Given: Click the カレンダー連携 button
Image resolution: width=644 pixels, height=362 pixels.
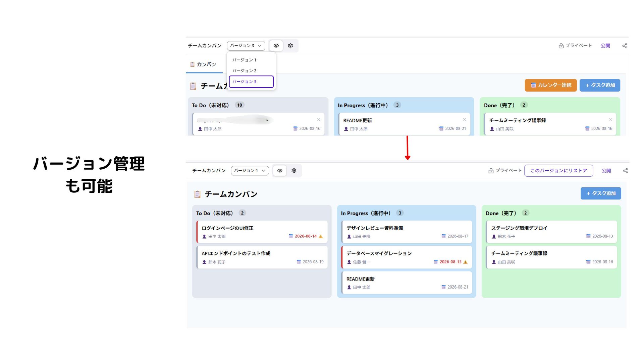Looking at the screenshot, I should coord(551,85).
